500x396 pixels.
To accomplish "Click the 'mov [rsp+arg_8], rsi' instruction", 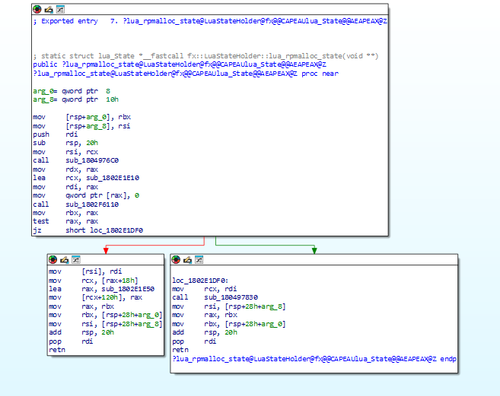I will [82, 126].
